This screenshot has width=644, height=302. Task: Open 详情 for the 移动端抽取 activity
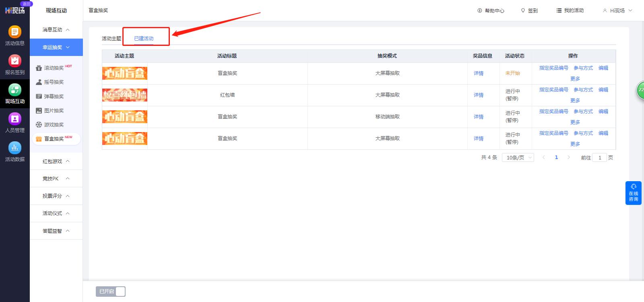pos(479,117)
